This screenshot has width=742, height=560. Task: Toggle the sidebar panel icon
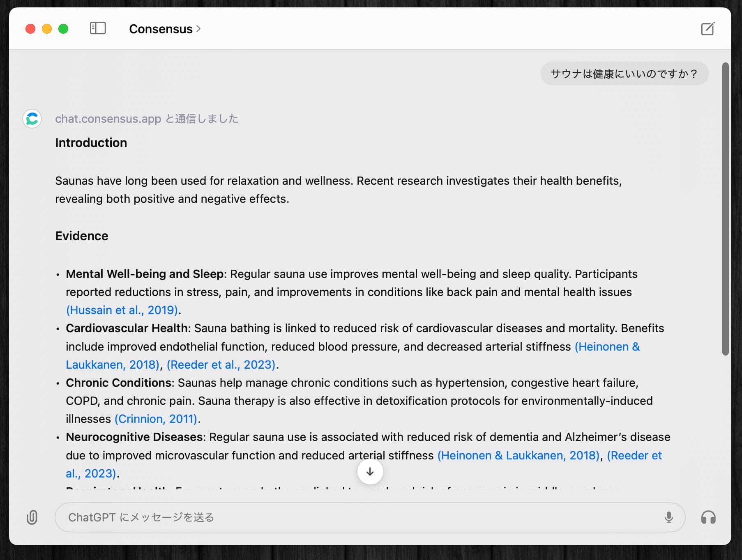98,28
